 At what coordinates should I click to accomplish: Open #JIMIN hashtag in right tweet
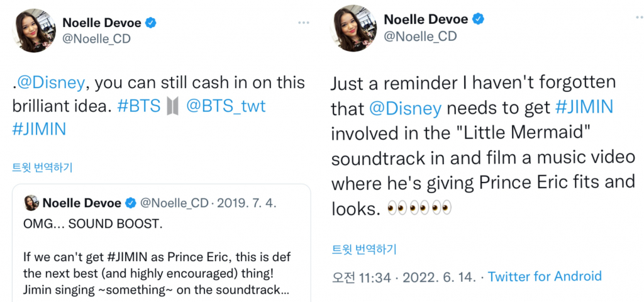click(584, 108)
